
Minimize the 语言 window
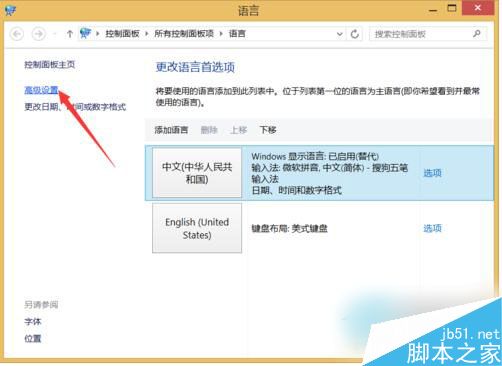[433, 9]
